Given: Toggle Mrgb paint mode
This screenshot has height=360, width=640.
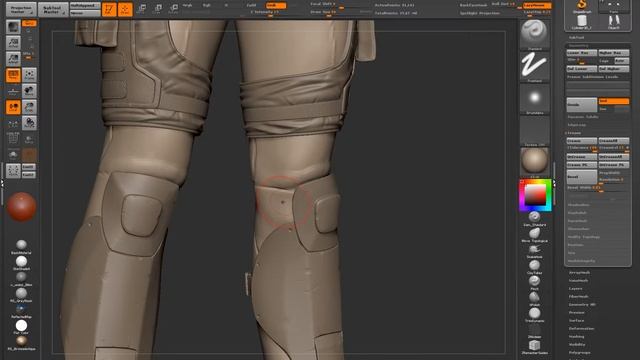Looking at the screenshot, I should pyautogui.click(x=187, y=5).
